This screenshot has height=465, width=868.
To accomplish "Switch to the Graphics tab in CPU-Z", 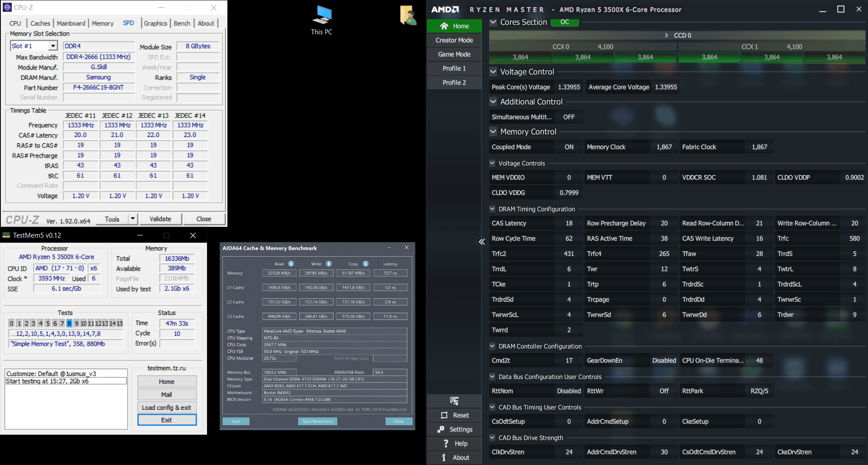I will point(156,23).
